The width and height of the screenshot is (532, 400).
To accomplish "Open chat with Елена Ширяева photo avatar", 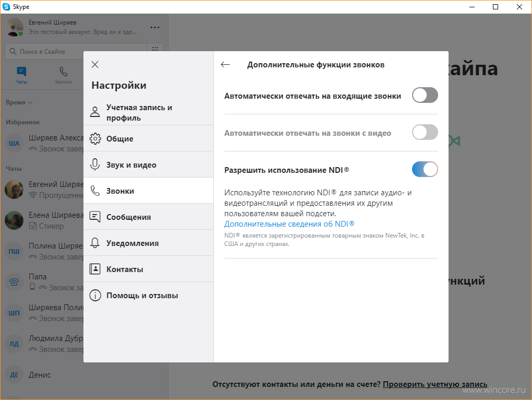I will pyautogui.click(x=14, y=220).
